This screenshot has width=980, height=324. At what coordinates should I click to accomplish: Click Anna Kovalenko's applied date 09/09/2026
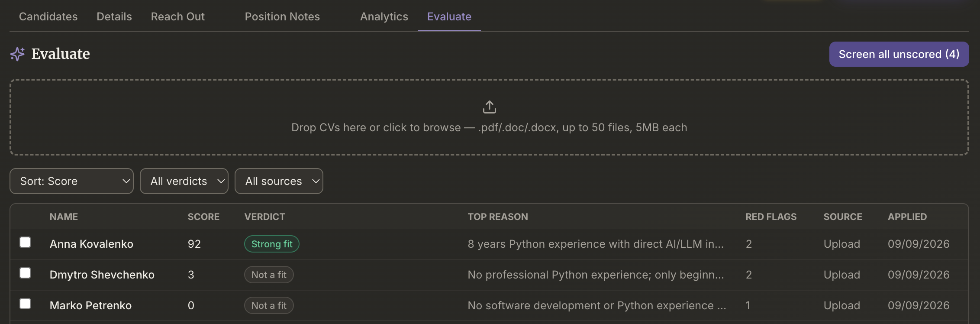pos(919,244)
